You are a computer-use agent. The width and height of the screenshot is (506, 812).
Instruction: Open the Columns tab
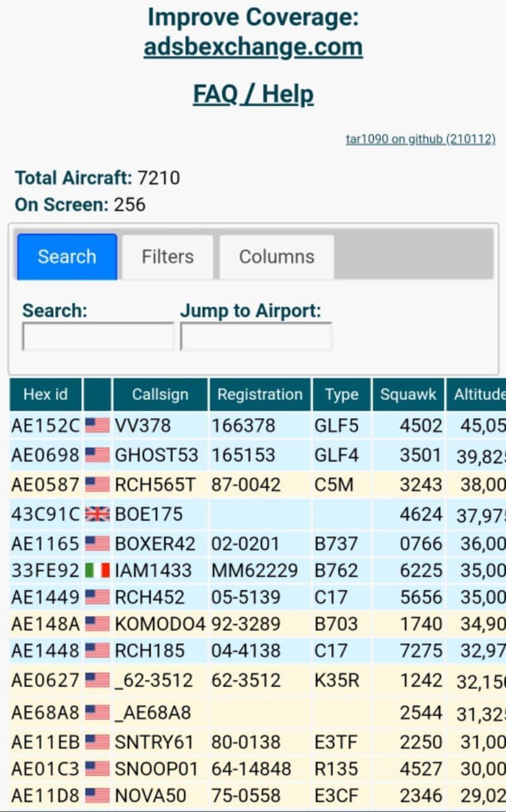(x=276, y=257)
